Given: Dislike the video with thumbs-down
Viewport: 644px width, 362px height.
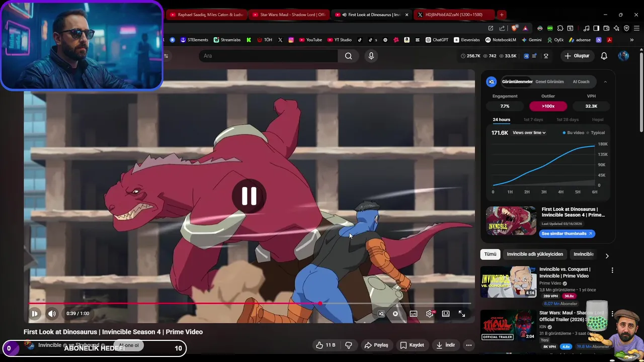Looking at the screenshot, I should [349, 345].
